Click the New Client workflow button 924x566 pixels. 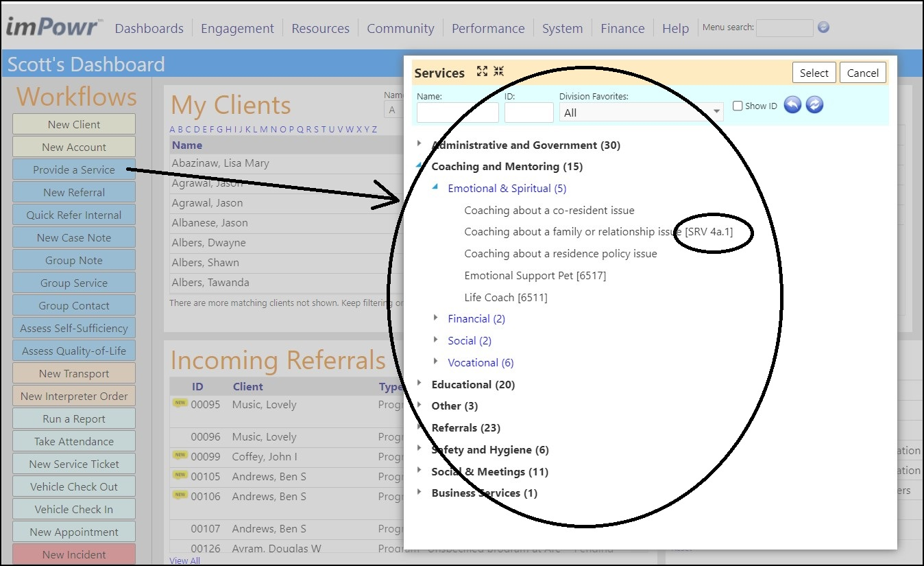tap(74, 124)
